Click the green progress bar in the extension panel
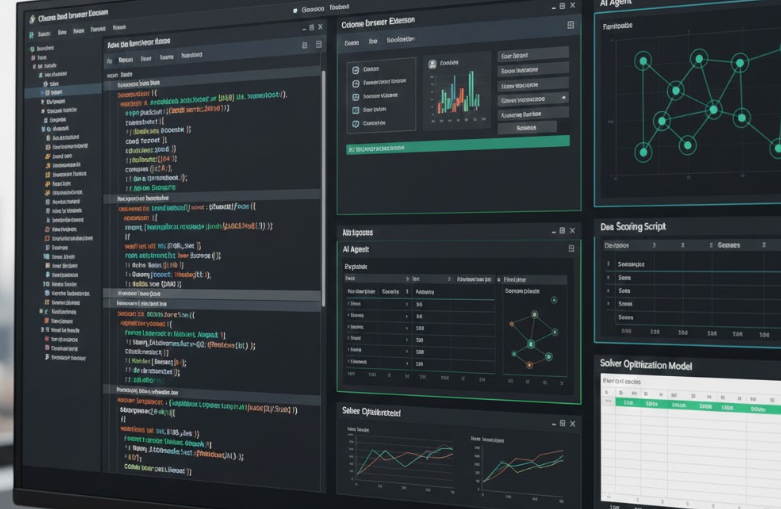Viewport: 781px width, 509px height. 456,147
